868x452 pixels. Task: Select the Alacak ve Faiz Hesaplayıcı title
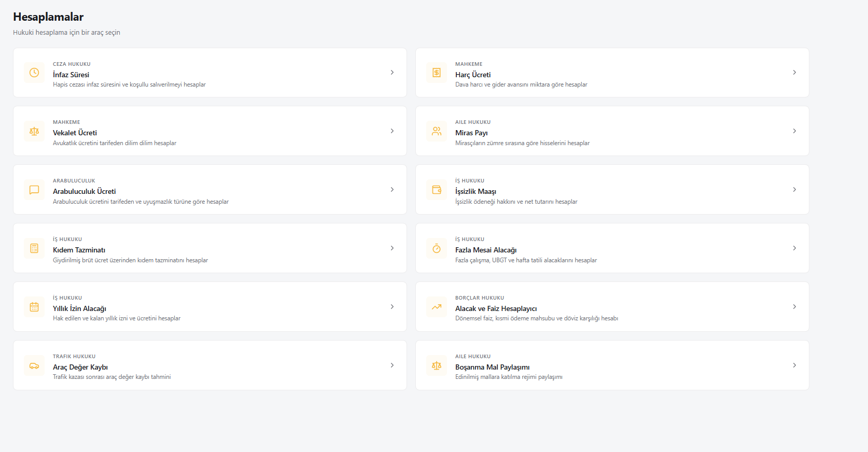[x=496, y=308]
